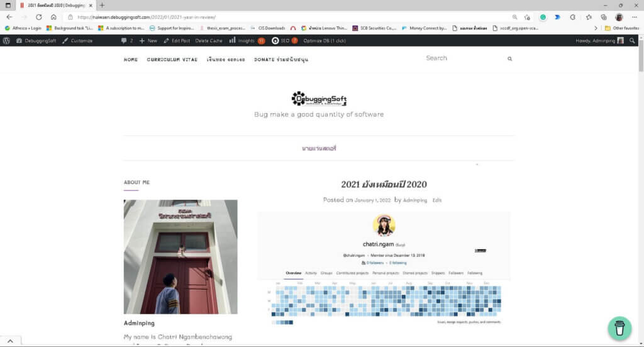Click the green Grammarly extension icon
Viewport: 644px width, 347px height.
pos(543,17)
